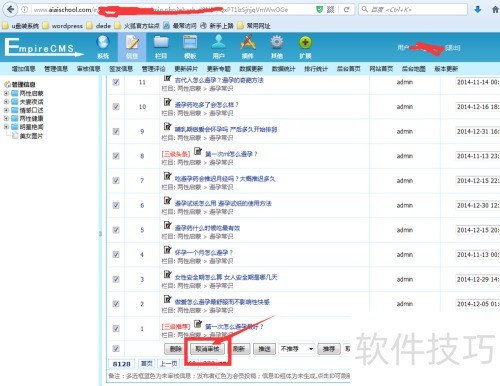
Task: Expand the 情感口述 tree node
Action: click(6, 110)
